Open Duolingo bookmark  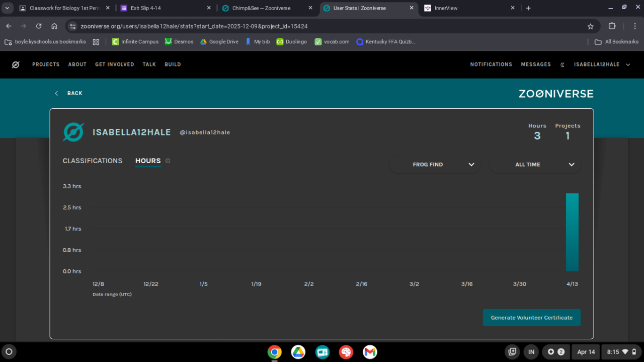point(291,42)
